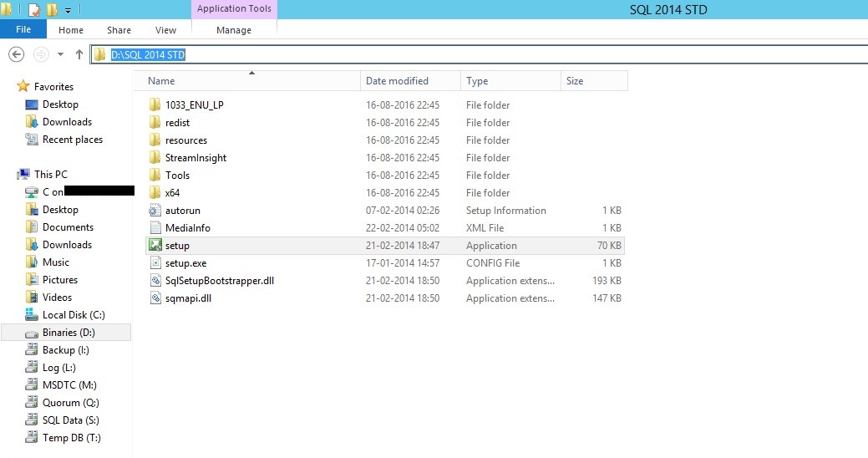Click '21-02-2014 18:47' date of setup
Screen dimensions: 868x458
(403, 246)
